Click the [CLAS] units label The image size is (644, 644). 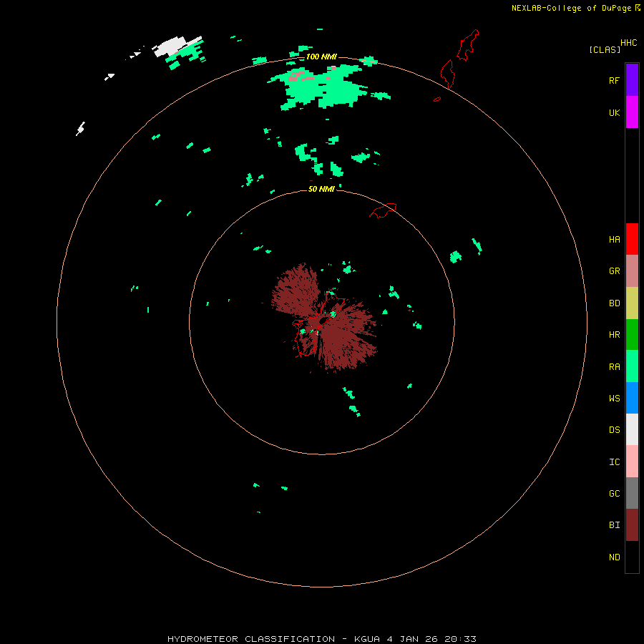[605, 49]
